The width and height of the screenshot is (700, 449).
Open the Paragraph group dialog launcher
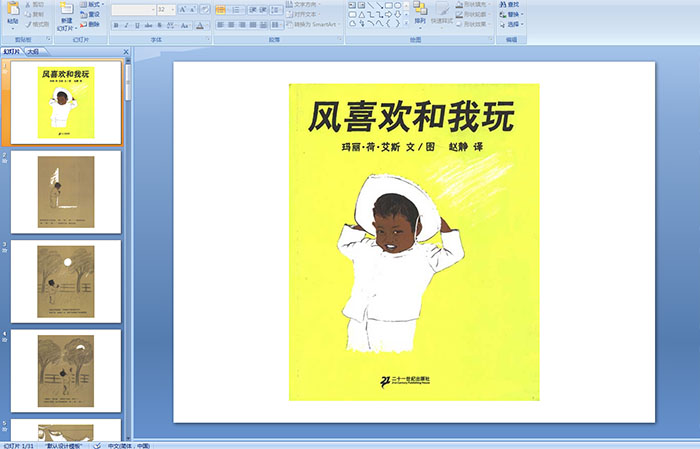pos(340,39)
